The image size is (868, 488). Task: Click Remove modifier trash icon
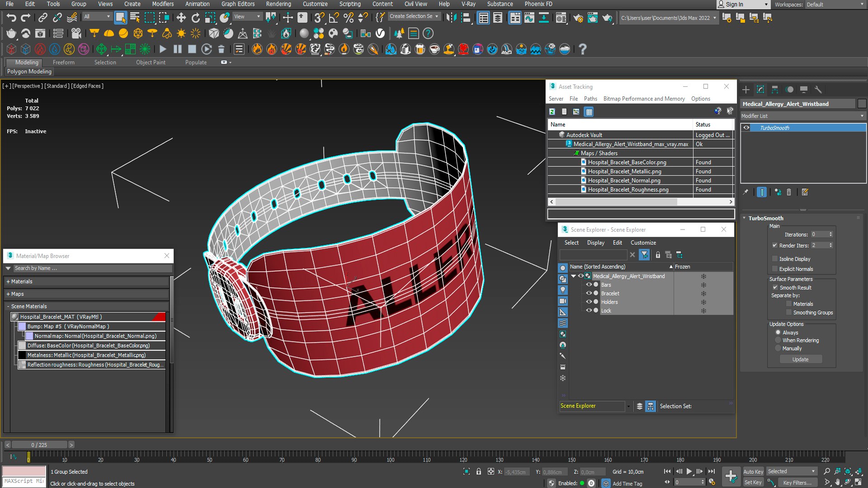(x=789, y=192)
